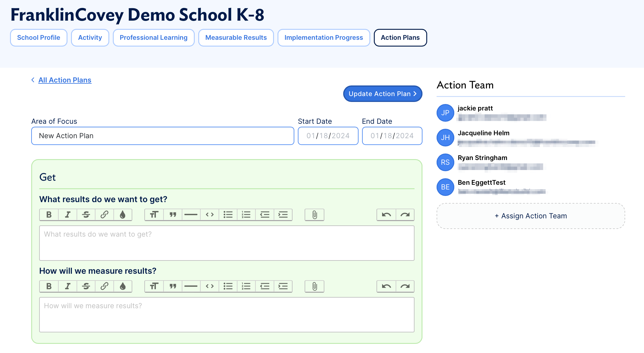Insert code block in first toolbar
The width and height of the screenshot is (644, 353).
point(209,215)
